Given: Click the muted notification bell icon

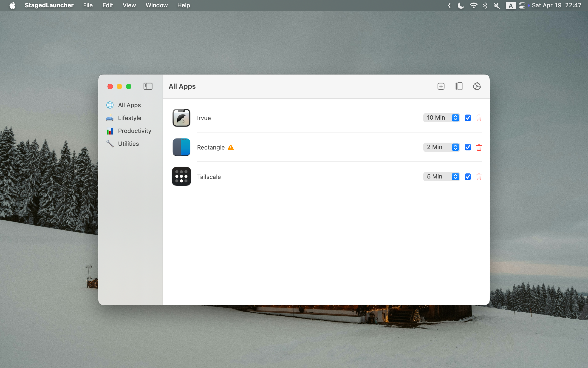Looking at the screenshot, I should [x=497, y=5].
